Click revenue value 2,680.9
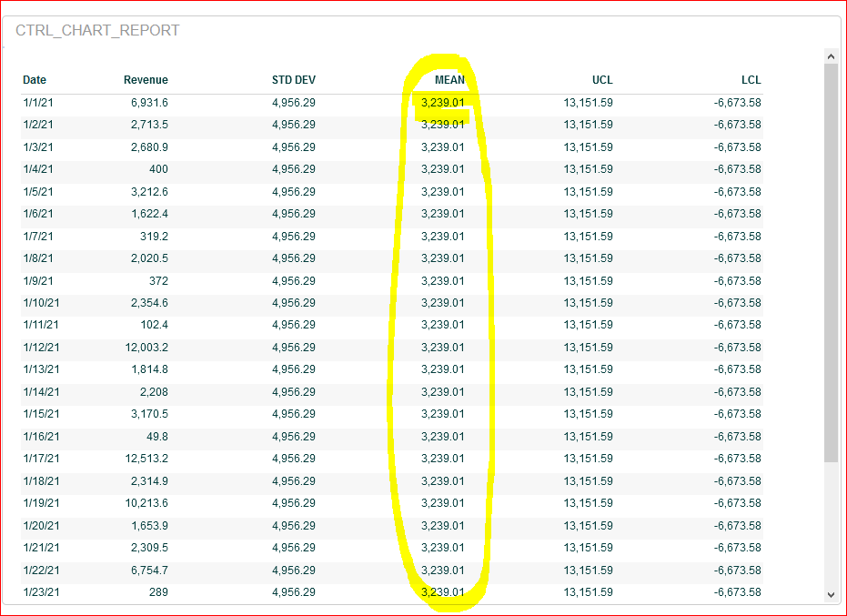 coord(149,147)
